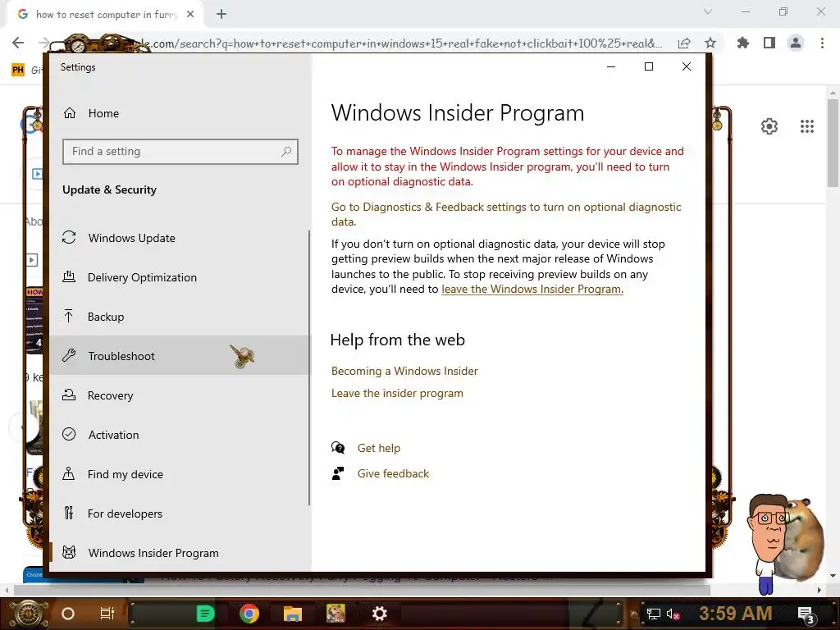Viewport: 840px width, 630px height.
Task: Open Chrome tab search chevron
Action: (x=708, y=11)
